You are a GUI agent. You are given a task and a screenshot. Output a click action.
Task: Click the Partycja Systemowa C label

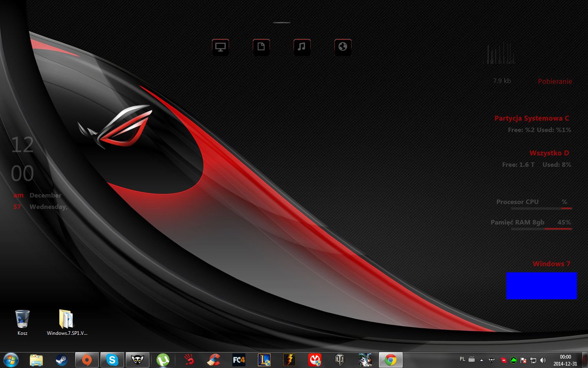(x=532, y=118)
